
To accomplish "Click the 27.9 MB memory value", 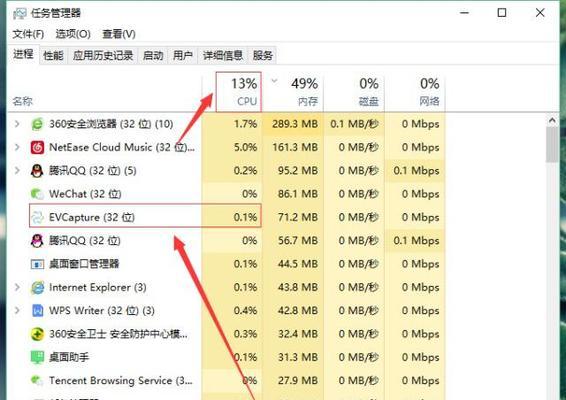I will tap(298, 381).
